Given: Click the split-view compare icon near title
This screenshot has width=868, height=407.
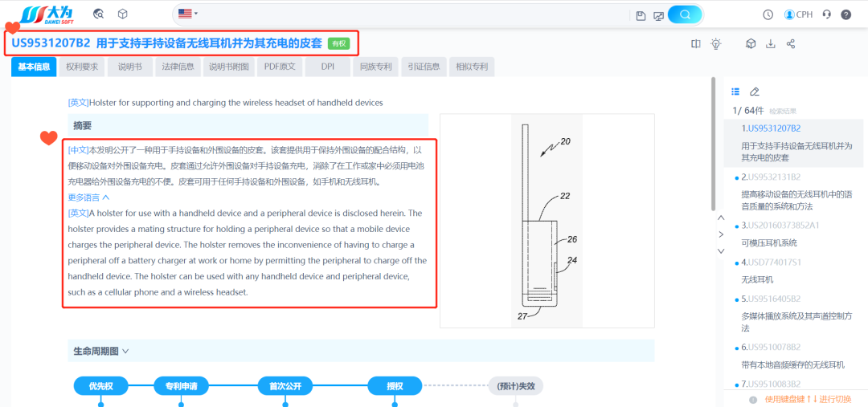Looking at the screenshot, I should [696, 43].
